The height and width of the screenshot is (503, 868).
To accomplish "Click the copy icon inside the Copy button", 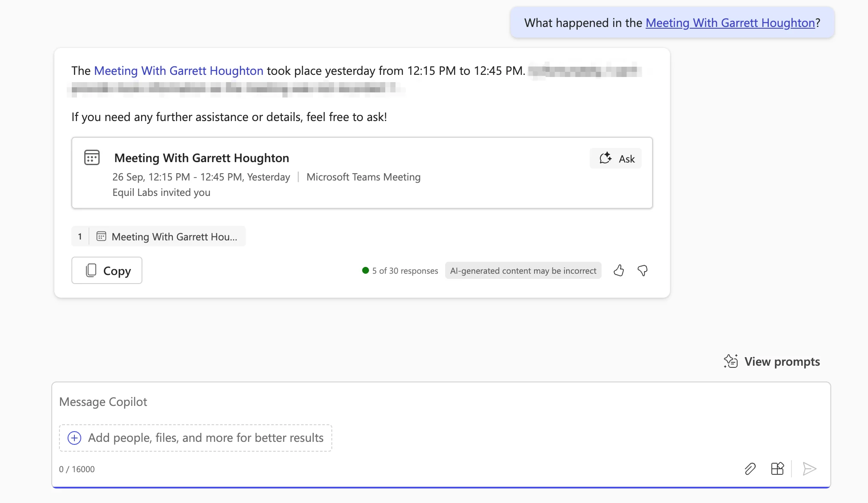I will [91, 270].
